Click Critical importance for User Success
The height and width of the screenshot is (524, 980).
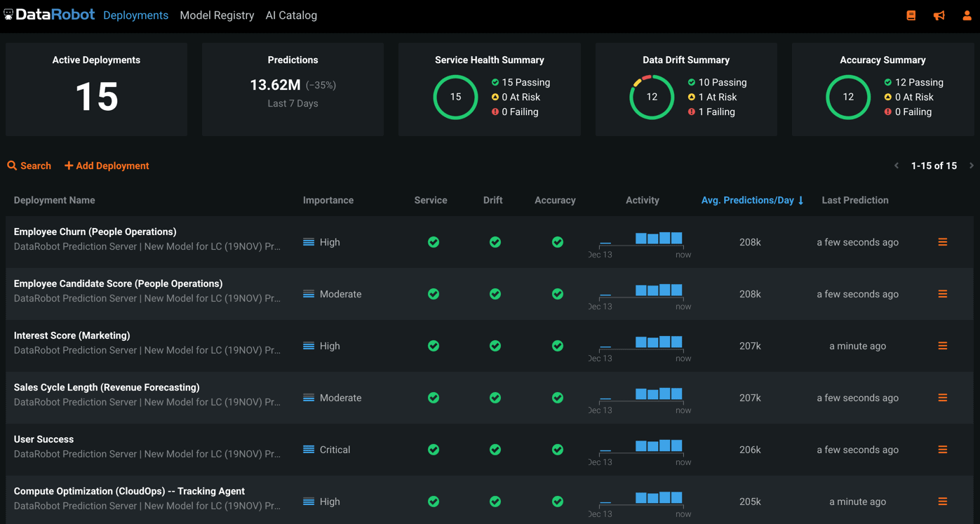[335, 450]
